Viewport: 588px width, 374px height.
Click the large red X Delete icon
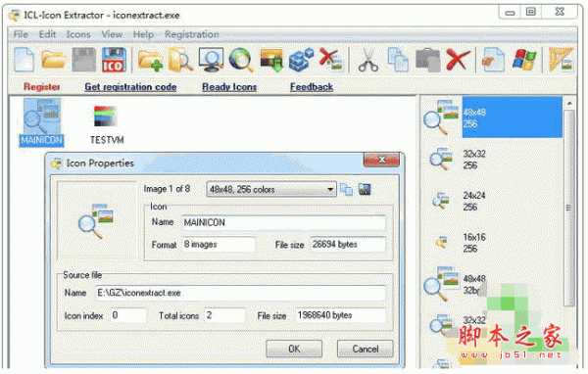(458, 60)
